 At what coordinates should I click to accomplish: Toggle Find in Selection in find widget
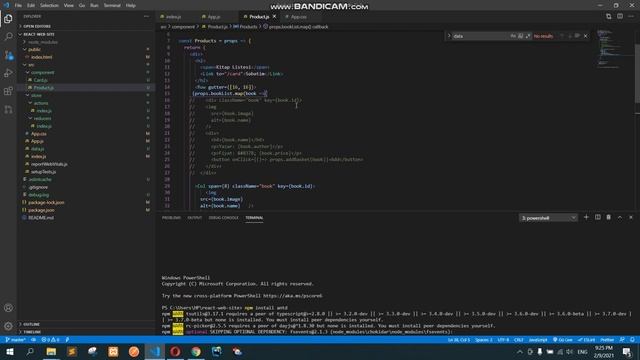coord(577,36)
